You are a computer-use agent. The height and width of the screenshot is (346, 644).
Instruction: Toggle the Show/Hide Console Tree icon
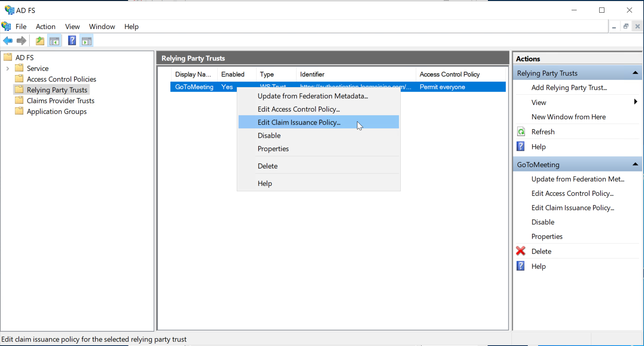55,41
